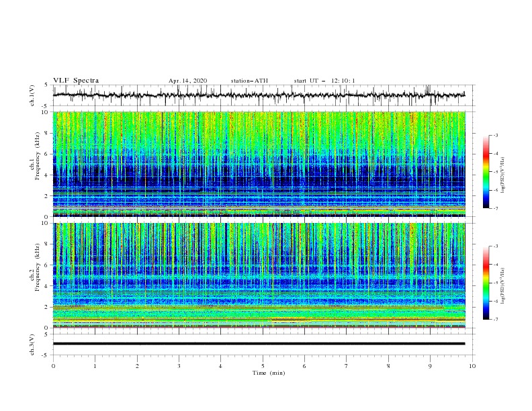Click the "2" kHz tick on ch.1 frequency axis
This screenshot has width=532, height=411.
47,196
